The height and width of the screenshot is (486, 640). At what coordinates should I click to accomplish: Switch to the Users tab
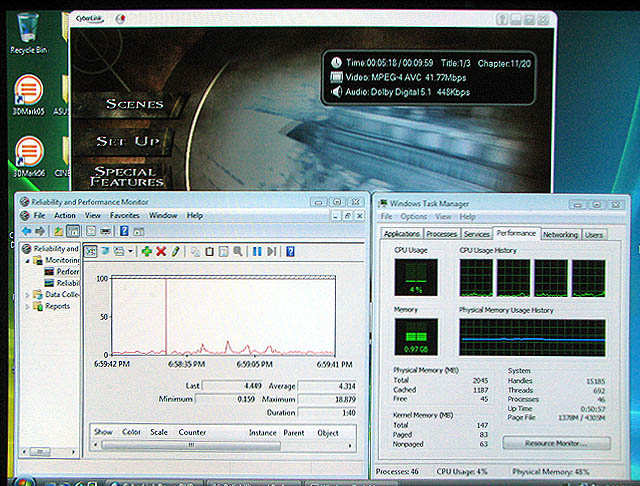tap(593, 235)
